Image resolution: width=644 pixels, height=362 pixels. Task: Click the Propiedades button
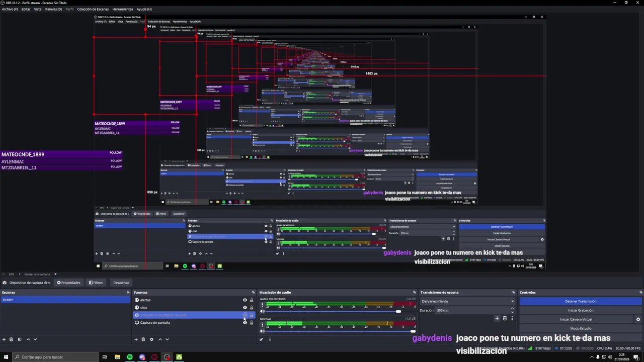click(69, 283)
